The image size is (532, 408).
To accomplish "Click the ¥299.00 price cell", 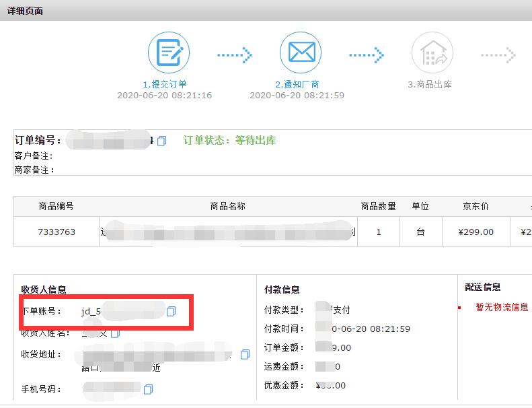I will tap(476, 232).
